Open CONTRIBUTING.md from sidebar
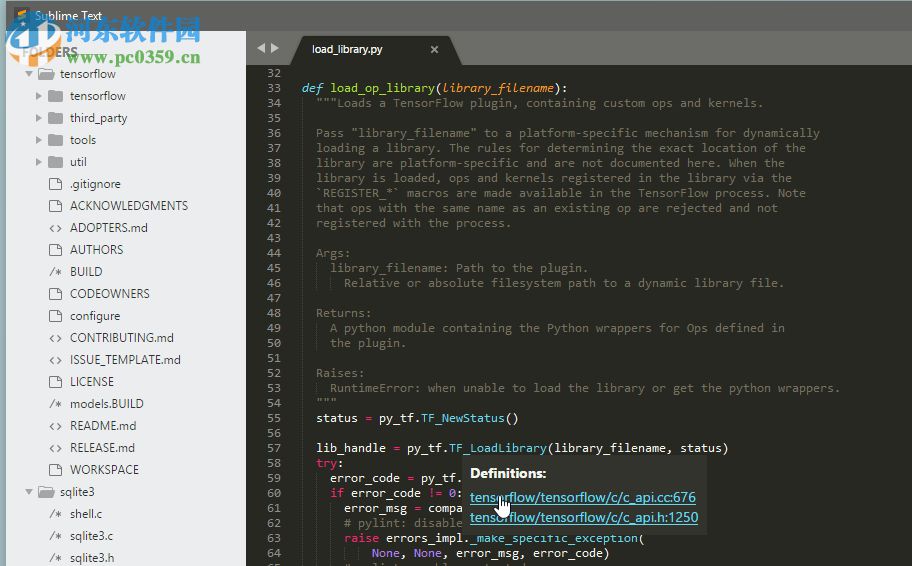 coord(122,338)
